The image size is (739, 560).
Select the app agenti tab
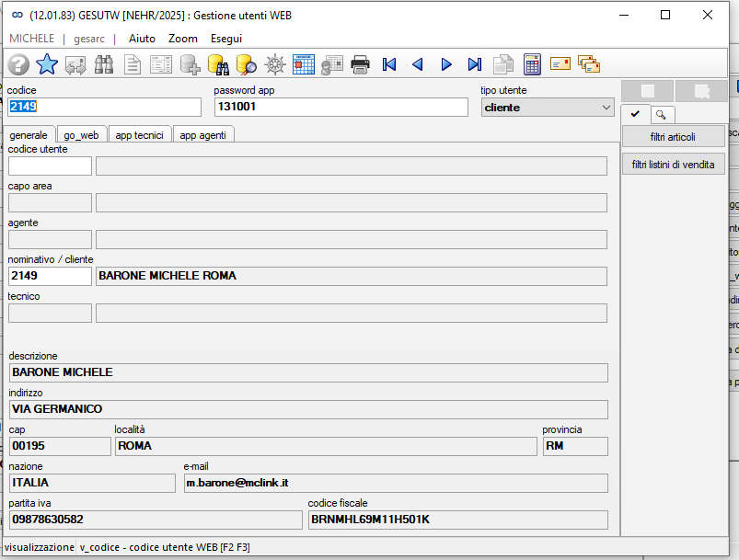tap(203, 135)
